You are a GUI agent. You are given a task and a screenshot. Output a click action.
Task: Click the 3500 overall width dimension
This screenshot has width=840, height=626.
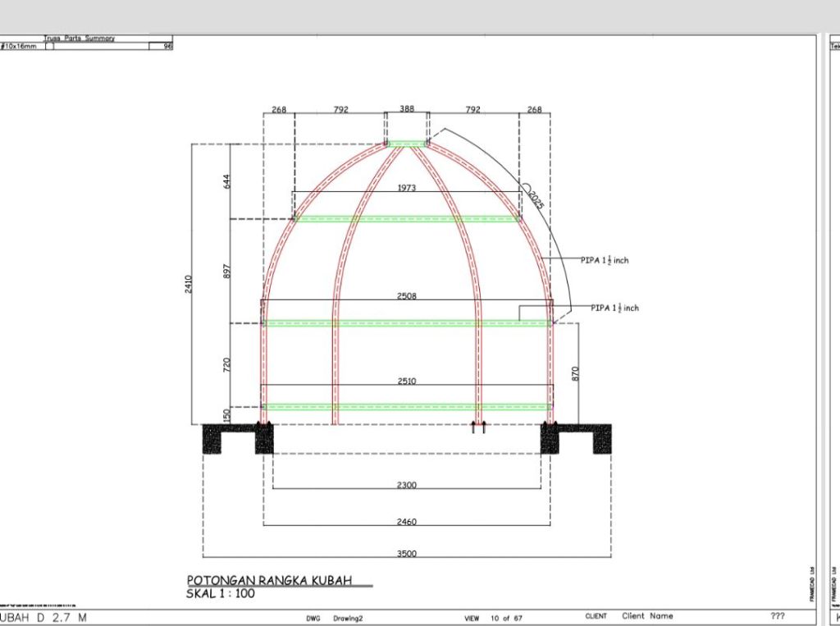coord(407,553)
